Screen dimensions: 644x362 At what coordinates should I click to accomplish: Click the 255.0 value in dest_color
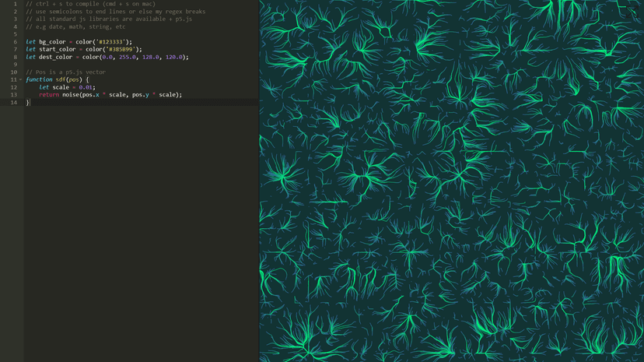(127, 57)
